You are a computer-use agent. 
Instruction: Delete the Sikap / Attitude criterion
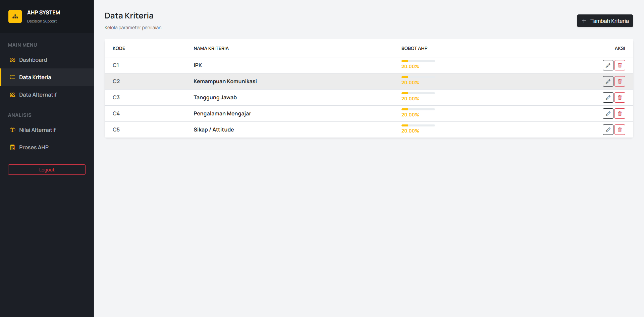pyautogui.click(x=620, y=129)
